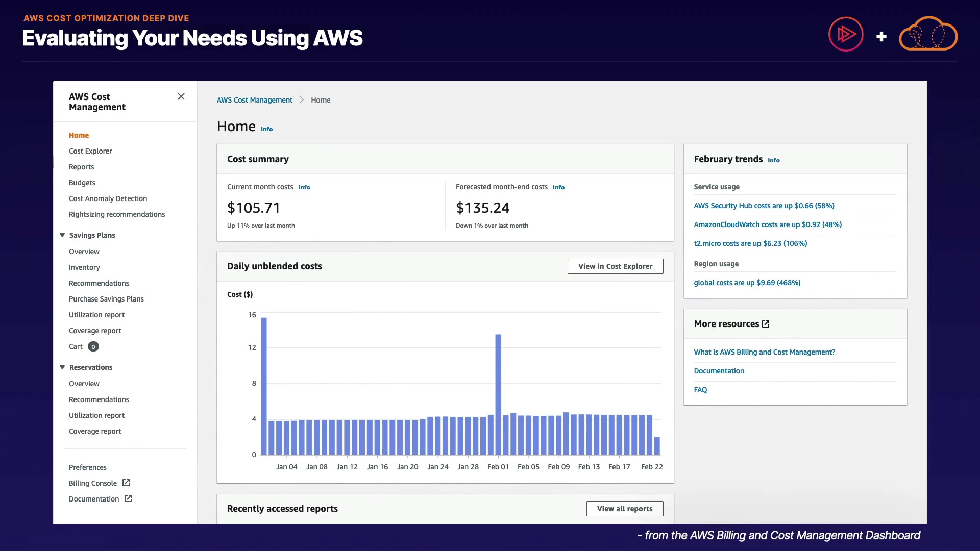Click the Cart count badge
This screenshot has height=551, width=980.
tap(93, 346)
